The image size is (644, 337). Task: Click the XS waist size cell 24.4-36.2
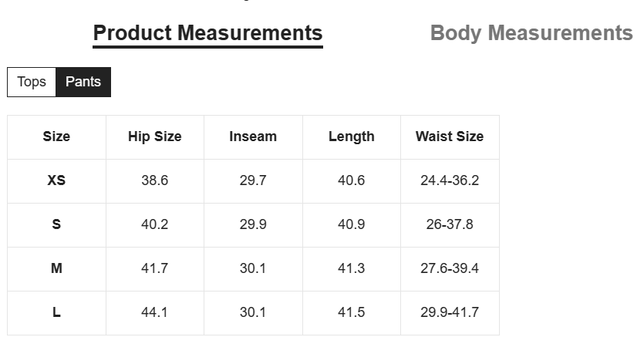coord(450,180)
